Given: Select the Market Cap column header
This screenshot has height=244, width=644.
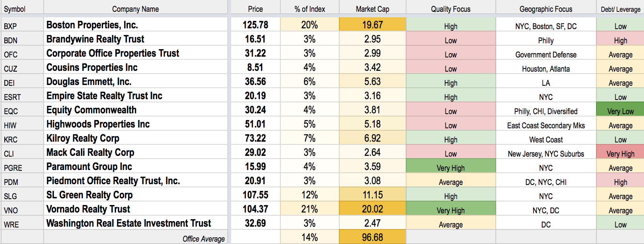Looking at the screenshot, I should [x=372, y=8].
